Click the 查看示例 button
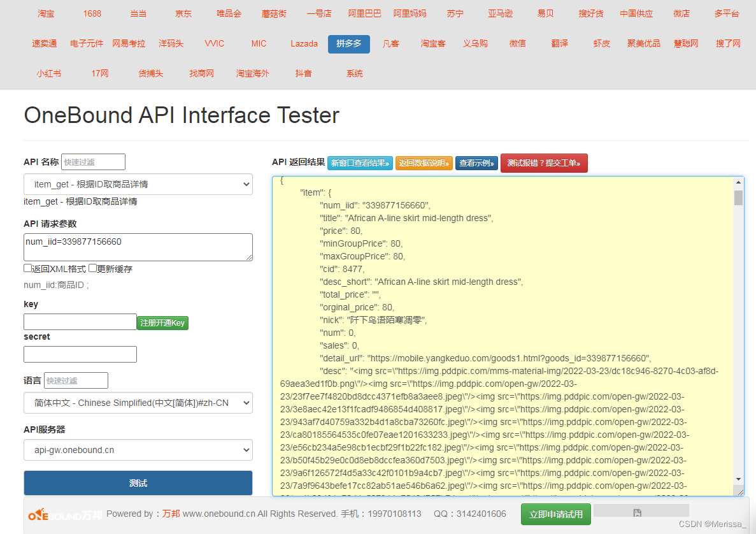The height and width of the screenshot is (534, 756). pos(476,163)
